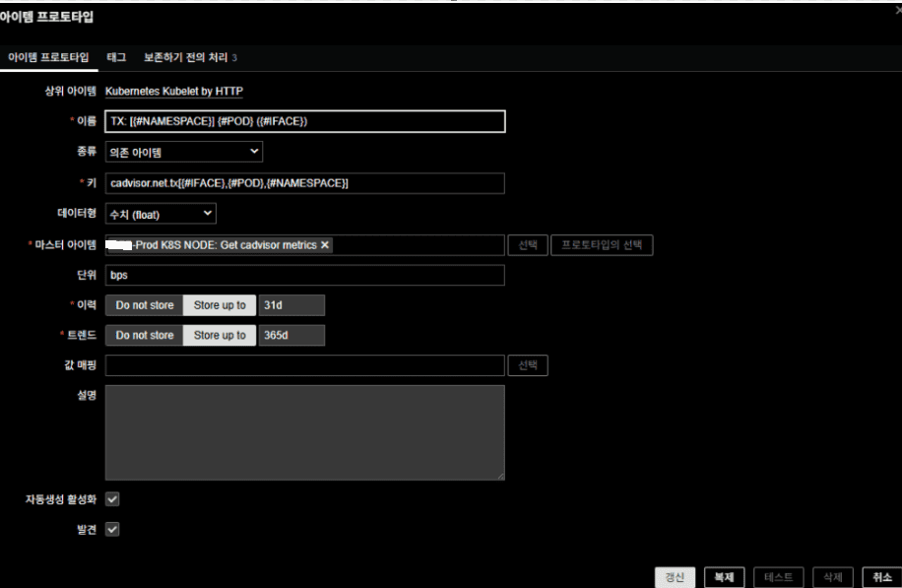This screenshot has height=588, width=902.
Task: Click inside the 설명 description text area
Action: (x=305, y=432)
